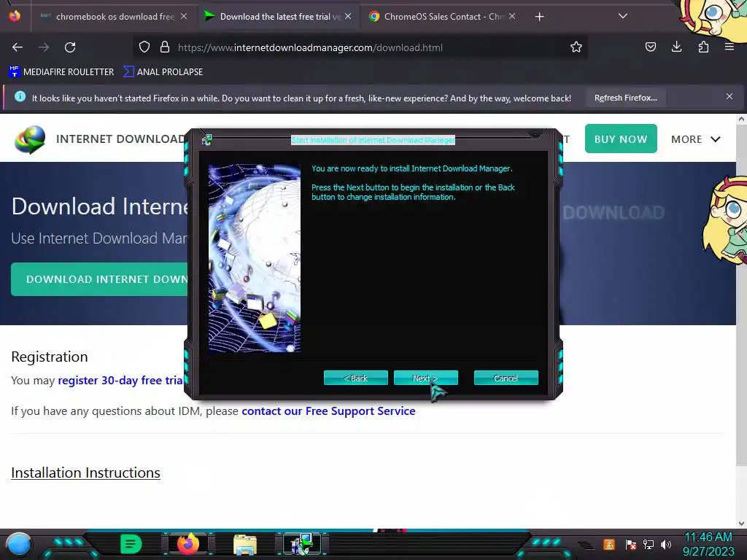Open the Firefox downloads panel
747x560 pixels.
click(x=676, y=47)
